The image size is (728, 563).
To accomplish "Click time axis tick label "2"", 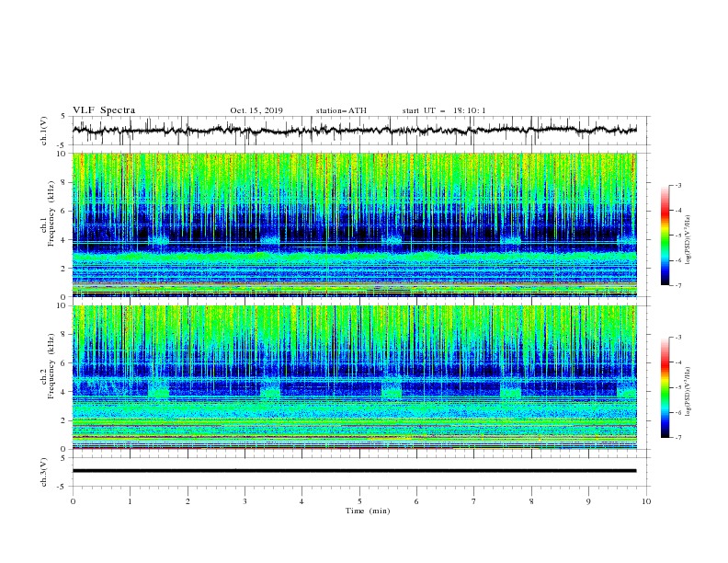I will (x=188, y=501).
